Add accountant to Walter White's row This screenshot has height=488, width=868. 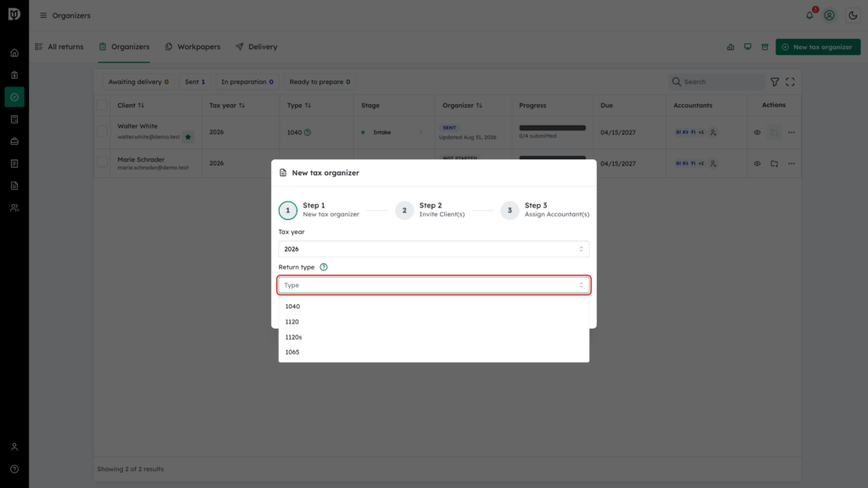click(713, 132)
